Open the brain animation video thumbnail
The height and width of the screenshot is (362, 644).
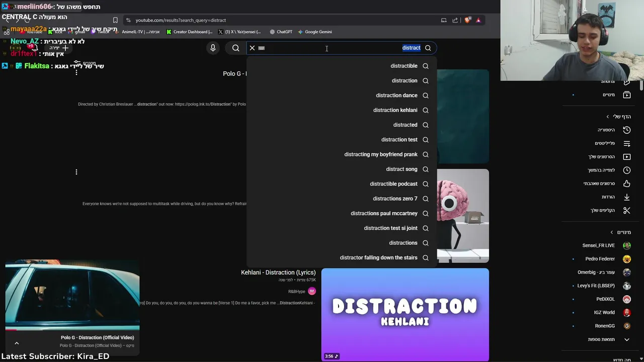point(463,216)
